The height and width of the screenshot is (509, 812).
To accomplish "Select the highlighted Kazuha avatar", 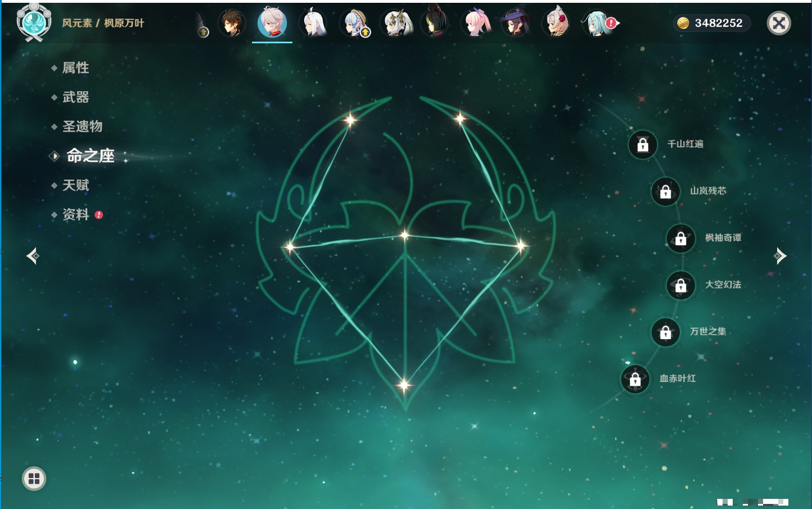I will [272, 23].
